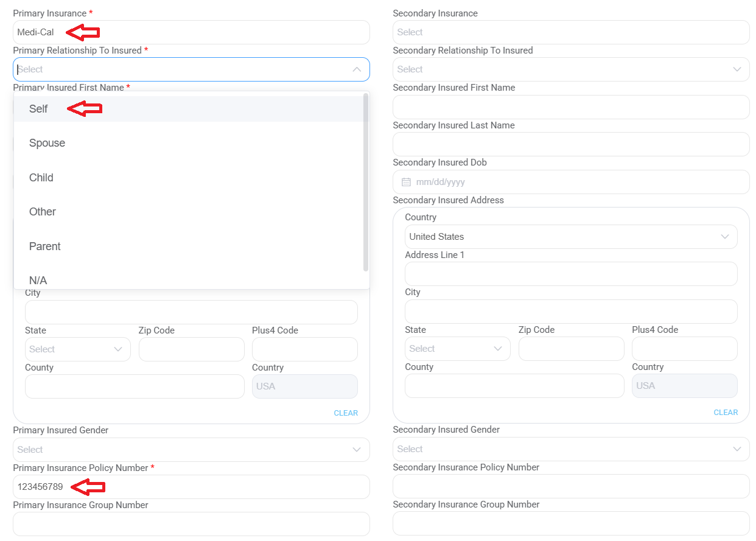
Task: Click the primary address City field
Action: pyautogui.click(x=191, y=312)
